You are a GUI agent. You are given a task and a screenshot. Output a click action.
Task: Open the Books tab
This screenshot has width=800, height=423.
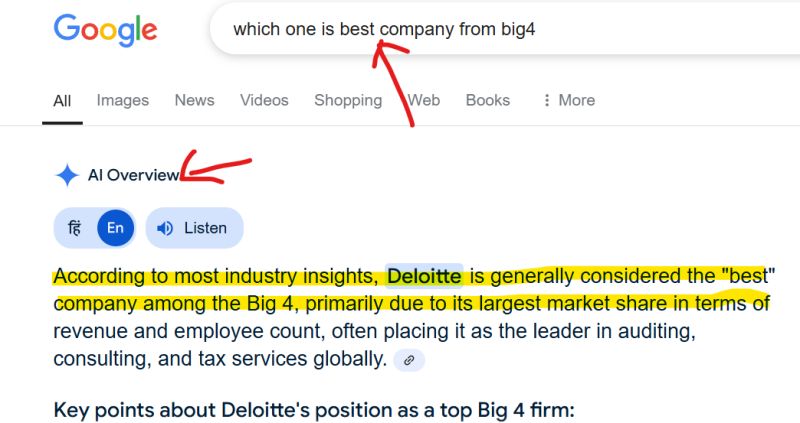[488, 100]
